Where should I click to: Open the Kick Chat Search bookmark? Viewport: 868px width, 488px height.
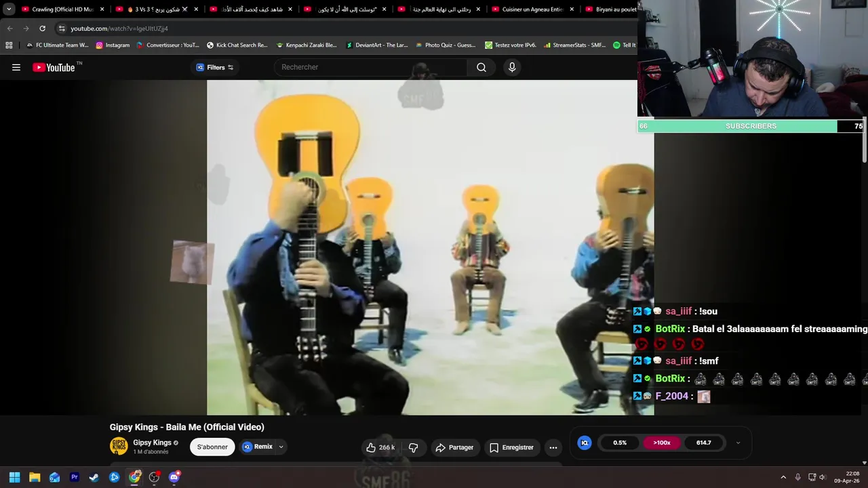237,45
